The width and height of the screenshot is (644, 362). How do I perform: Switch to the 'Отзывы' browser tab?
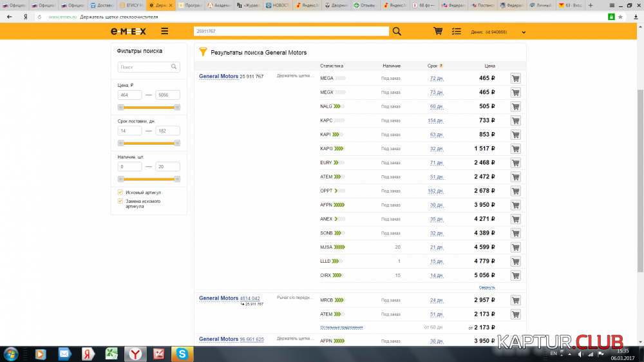(x=366, y=5)
